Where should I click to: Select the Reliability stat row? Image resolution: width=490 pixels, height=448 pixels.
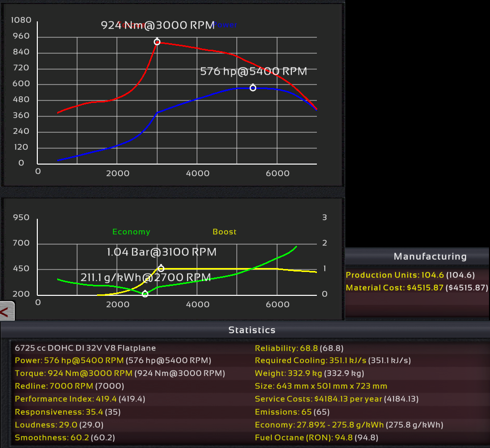(x=299, y=348)
